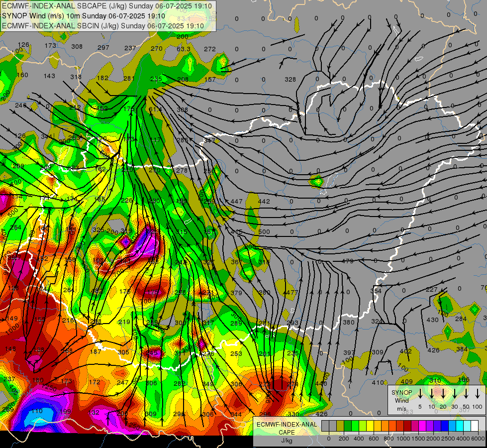The image size is (487, 448).
Task: Click the 384 value on the map
Action: click(x=462, y=349)
